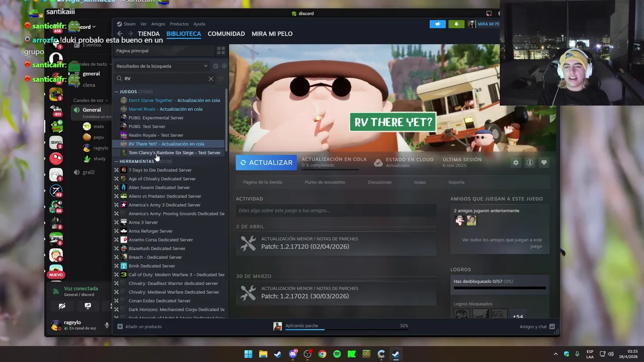Click the blue ACTUALIZAR button
644x362 pixels.
tap(266, 162)
